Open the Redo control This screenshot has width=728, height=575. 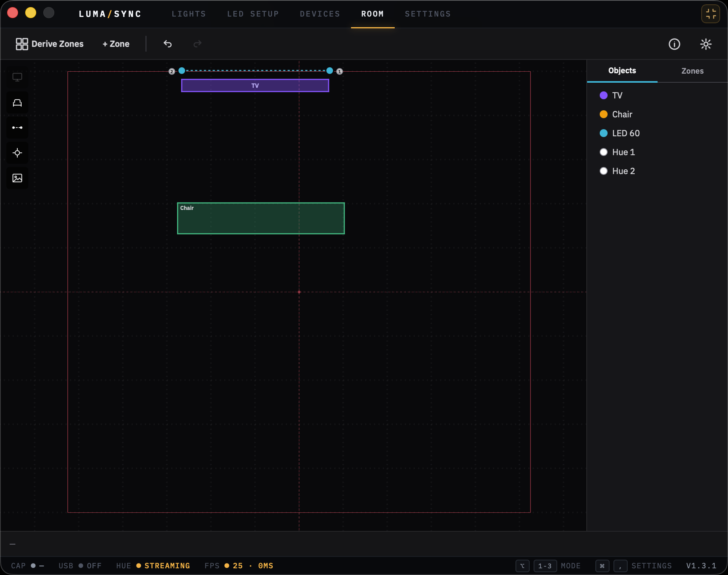click(x=197, y=44)
